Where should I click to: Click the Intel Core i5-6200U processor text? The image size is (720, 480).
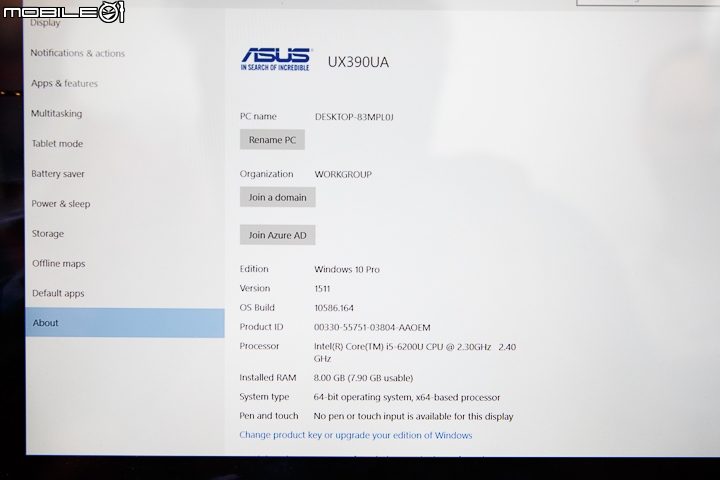pyautogui.click(x=415, y=352)
